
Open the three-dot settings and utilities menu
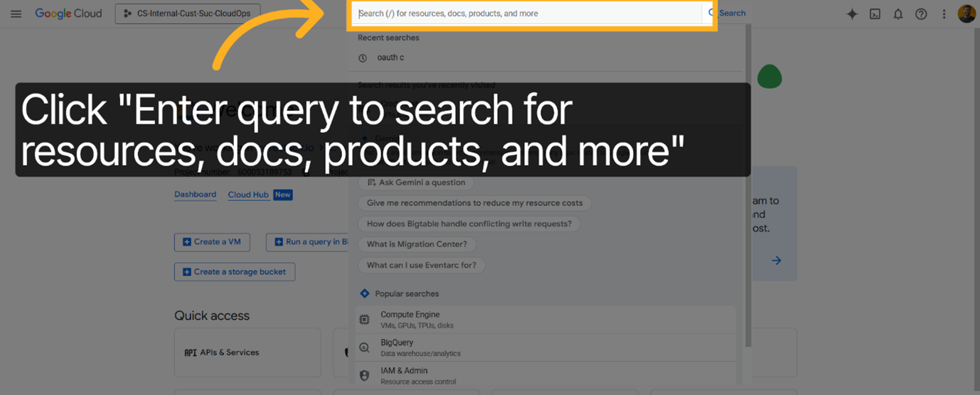pos(944,14)
